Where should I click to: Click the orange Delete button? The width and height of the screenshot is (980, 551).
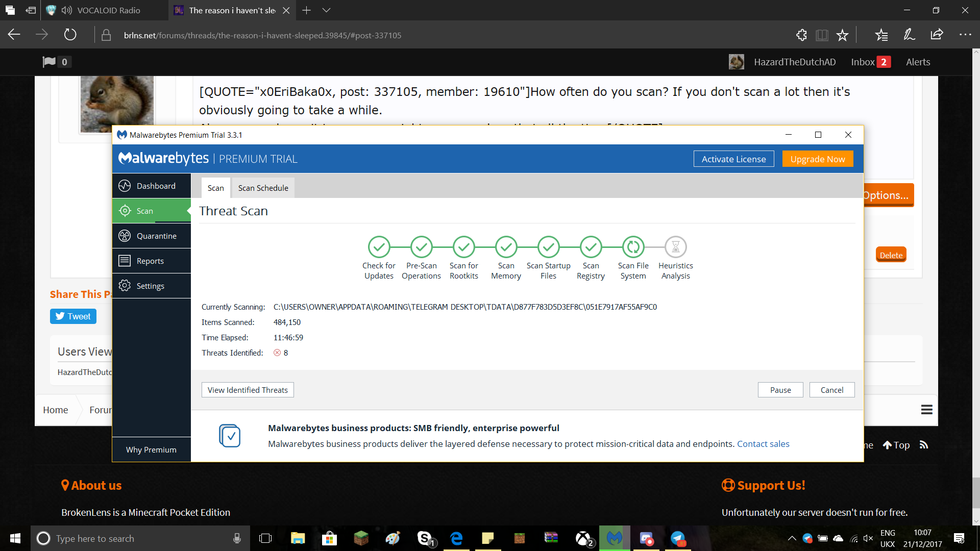891,255
